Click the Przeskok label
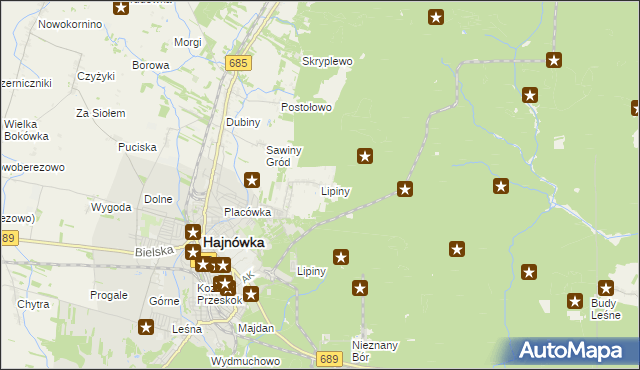 tap(220, 300)
